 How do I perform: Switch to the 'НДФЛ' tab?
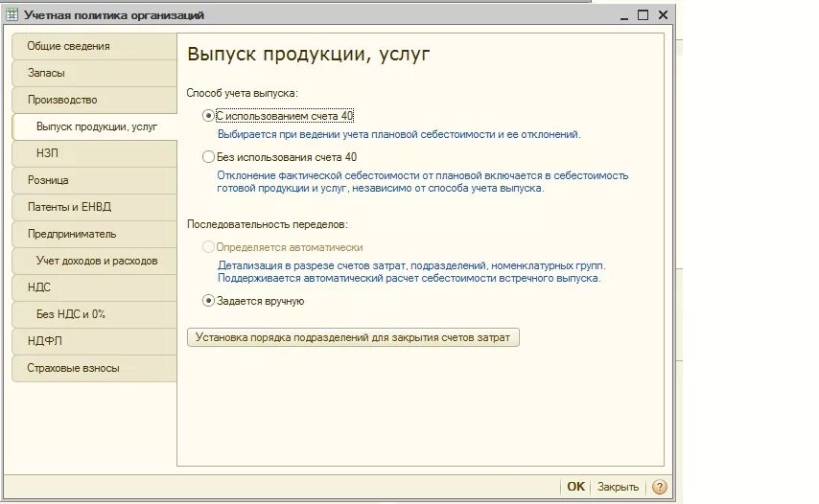point(95,341)
